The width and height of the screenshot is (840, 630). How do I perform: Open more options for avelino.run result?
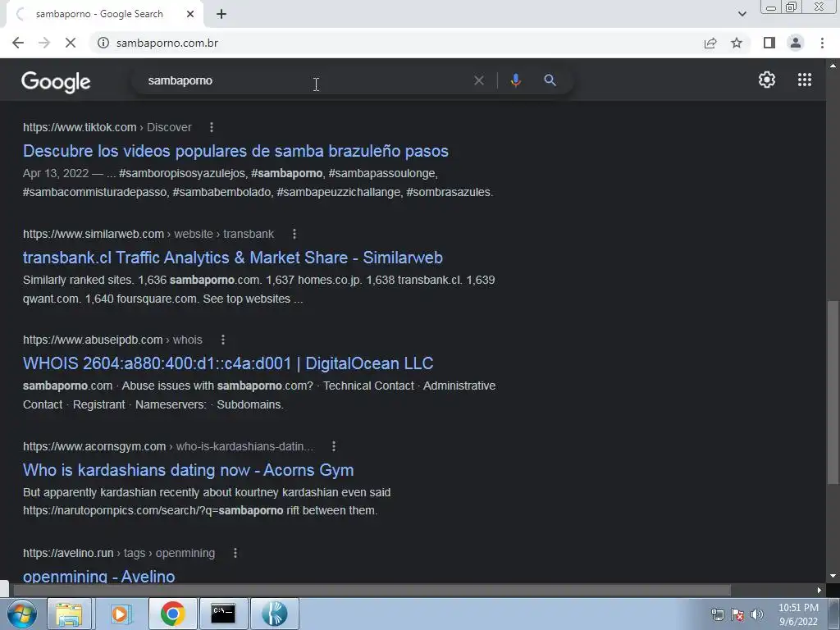[235, 553]
